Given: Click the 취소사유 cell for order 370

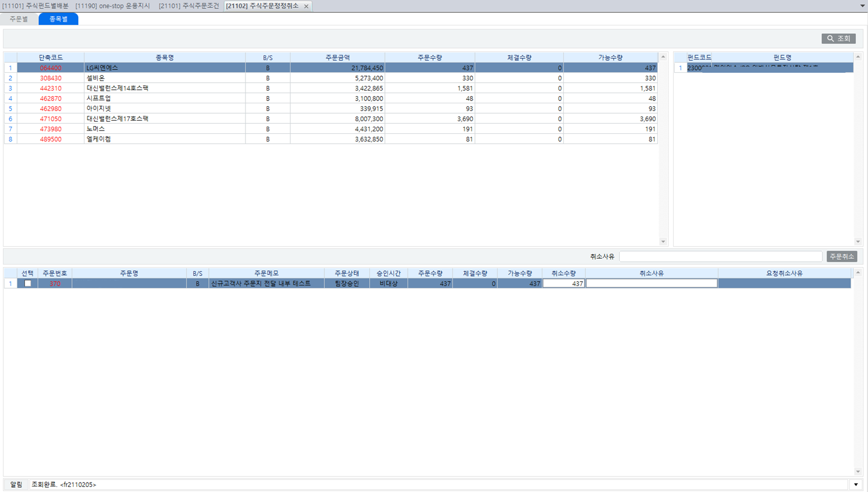Looking at the screenshot, I should (651, 283).
